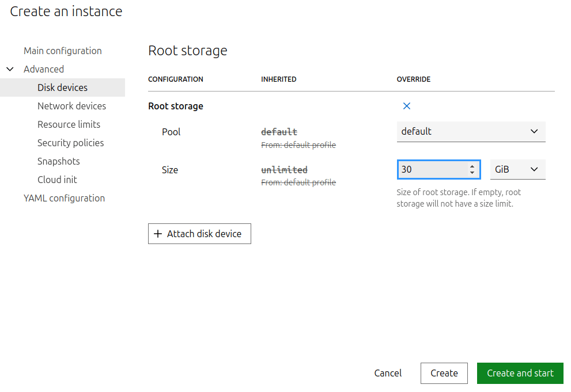This screenshot has height=392, width=571.
Task: Clear the root storage override
Action: point(406,106)
